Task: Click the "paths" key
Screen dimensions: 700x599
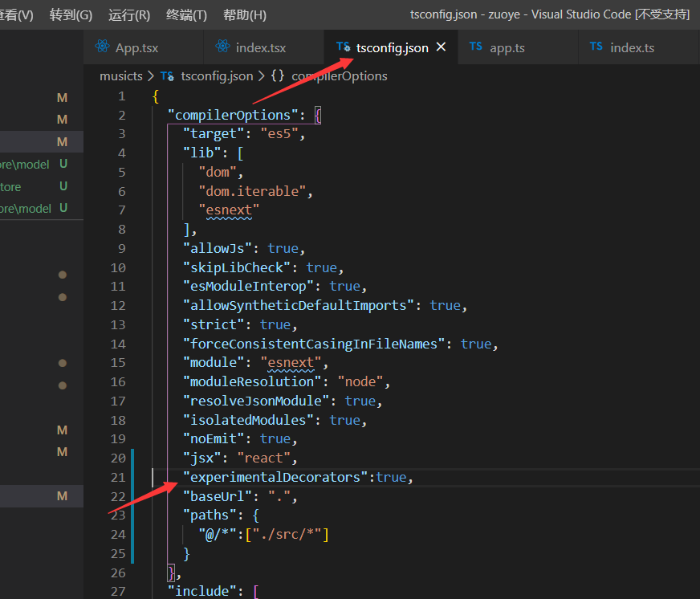Action: click(210, 515)
